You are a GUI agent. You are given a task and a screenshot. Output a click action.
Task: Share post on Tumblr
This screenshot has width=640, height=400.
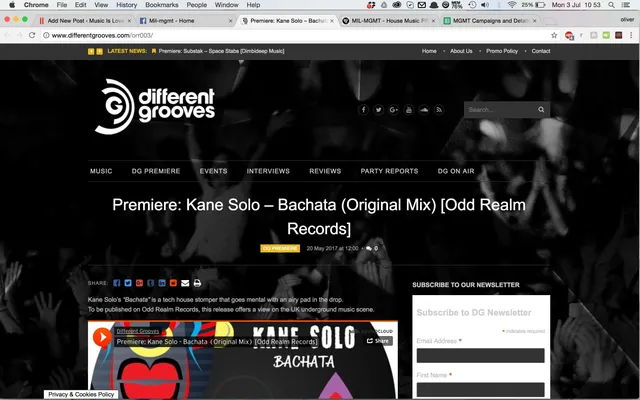[x=151, y=283]
